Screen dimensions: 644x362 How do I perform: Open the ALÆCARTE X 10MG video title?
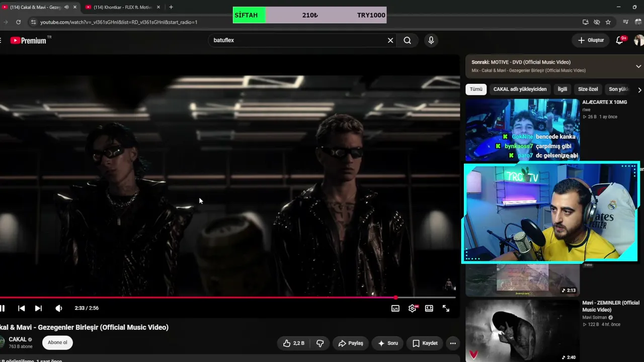(604, 102)
